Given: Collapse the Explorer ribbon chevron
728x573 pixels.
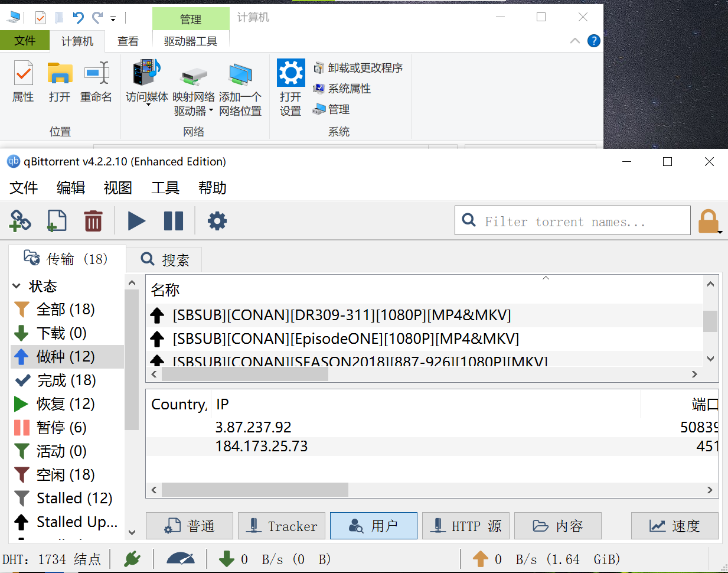Looking at the screenshot, I should pos(575,41).
